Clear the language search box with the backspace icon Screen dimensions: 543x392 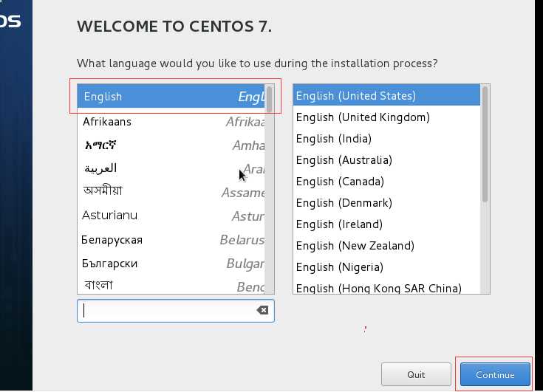(x=262, y=310)
